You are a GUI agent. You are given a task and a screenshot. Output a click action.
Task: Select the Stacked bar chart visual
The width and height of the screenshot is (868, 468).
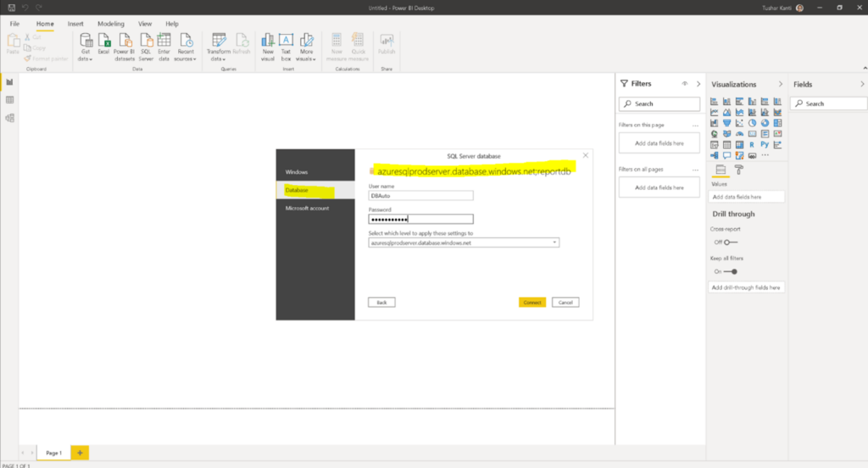coord(714,102)
